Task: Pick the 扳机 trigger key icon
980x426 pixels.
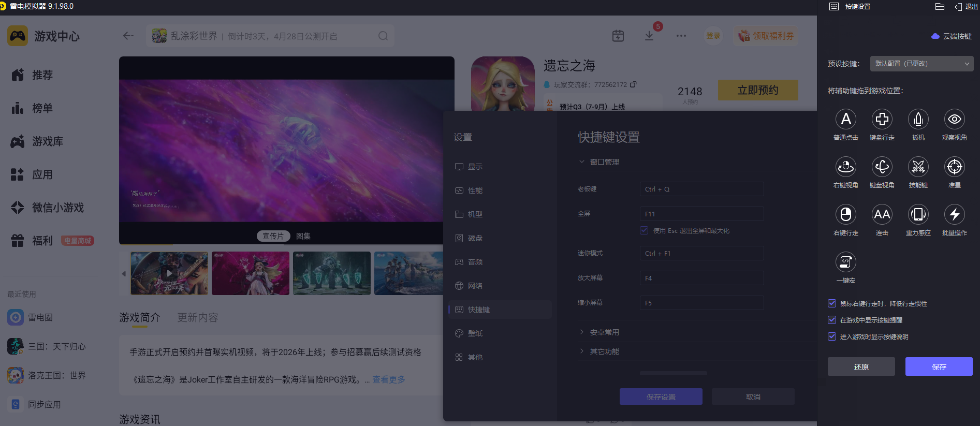Action: point(918,120)
